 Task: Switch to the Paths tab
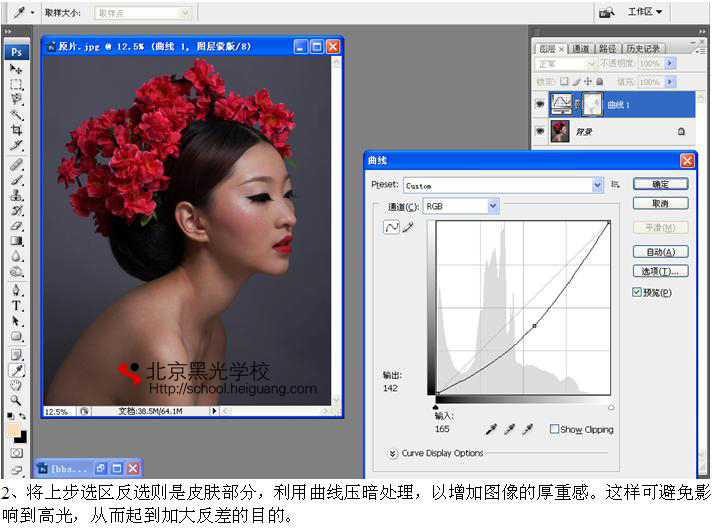(x=607, y=48)
